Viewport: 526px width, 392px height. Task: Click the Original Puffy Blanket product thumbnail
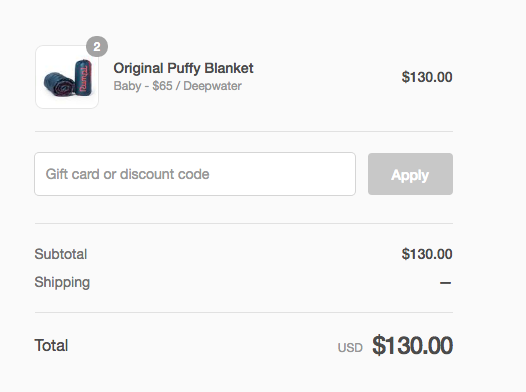[67, 77]
